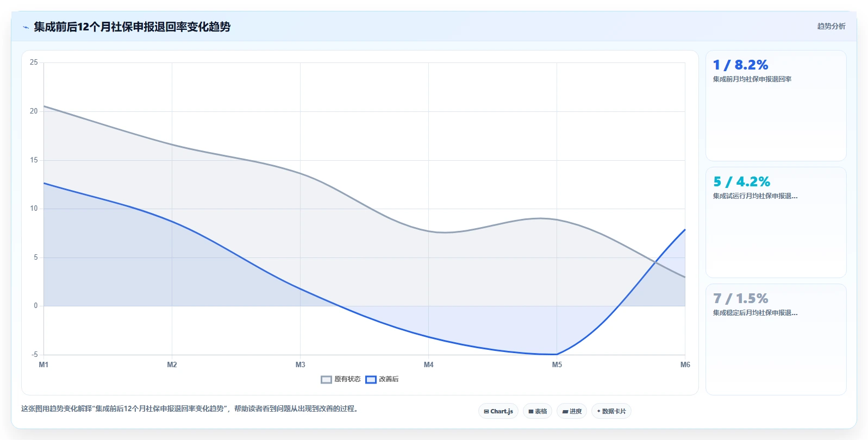
Task: Click the -5 y-axis value
Action: [35, 355]
